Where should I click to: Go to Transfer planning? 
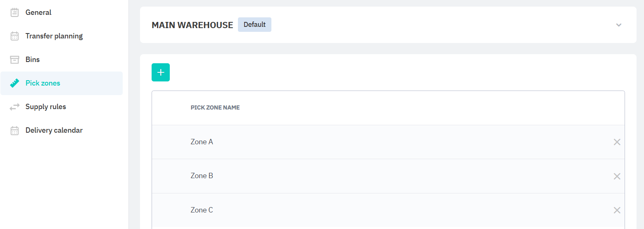pos(54,36)
